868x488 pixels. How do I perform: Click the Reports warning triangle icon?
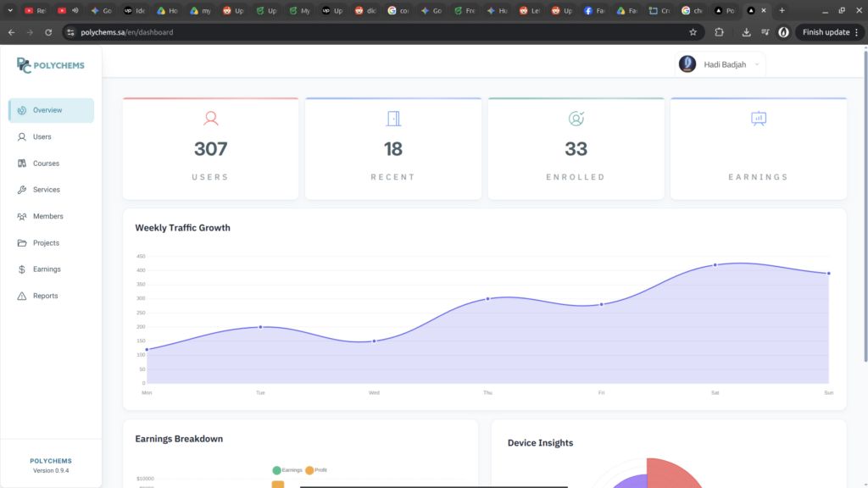point(21,296)
